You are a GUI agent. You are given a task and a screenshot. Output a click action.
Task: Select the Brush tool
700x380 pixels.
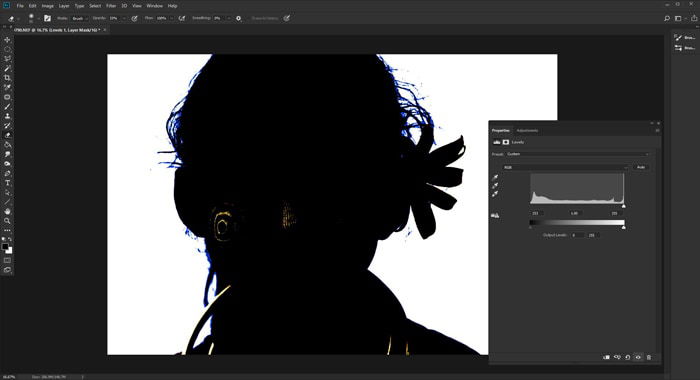pos(7,106)
